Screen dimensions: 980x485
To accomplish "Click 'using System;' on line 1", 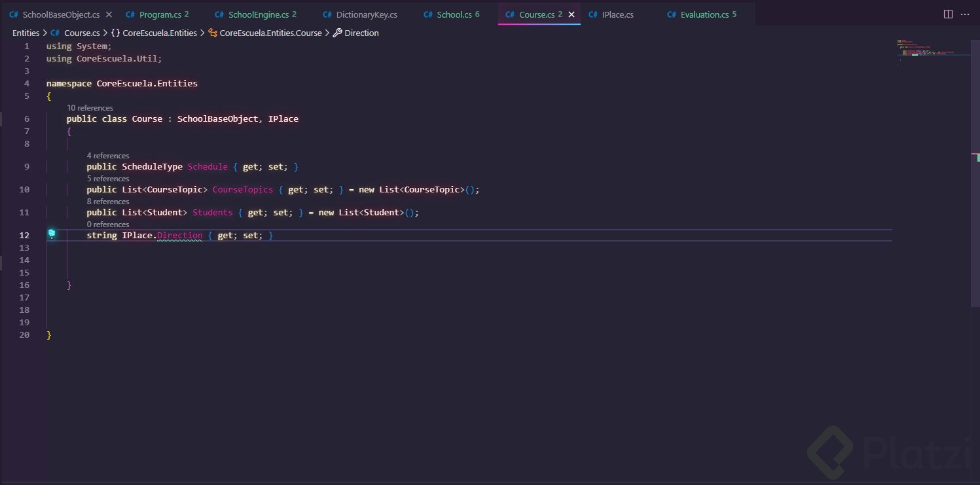I will pyautogui.click(x=79, y=46).
